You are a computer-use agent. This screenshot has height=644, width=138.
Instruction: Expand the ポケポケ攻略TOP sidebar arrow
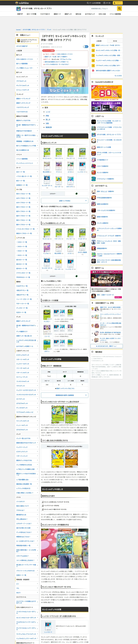click(38, 46)
